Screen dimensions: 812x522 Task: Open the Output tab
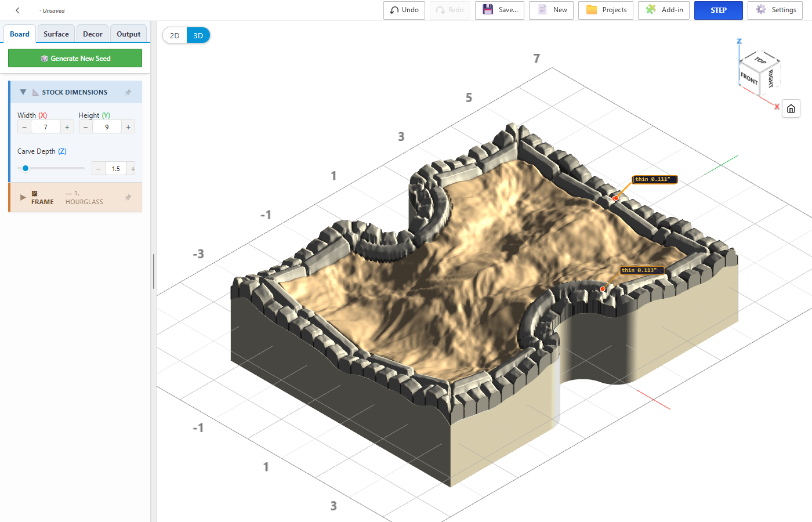129,34
